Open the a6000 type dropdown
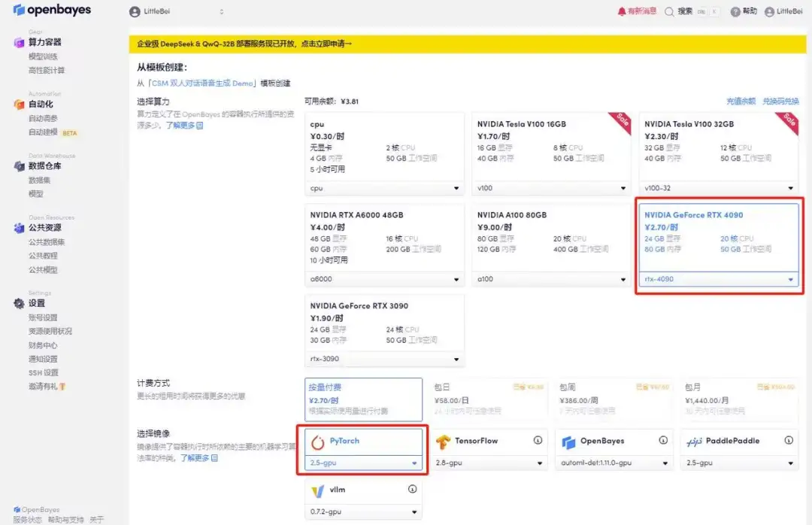The width and height of the screenshot is (812, 525). tap(384, 279)
